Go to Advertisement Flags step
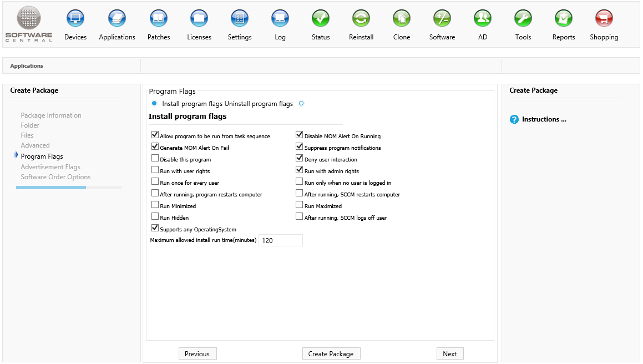Screen dimensions: 643x364 coord(50,167)
